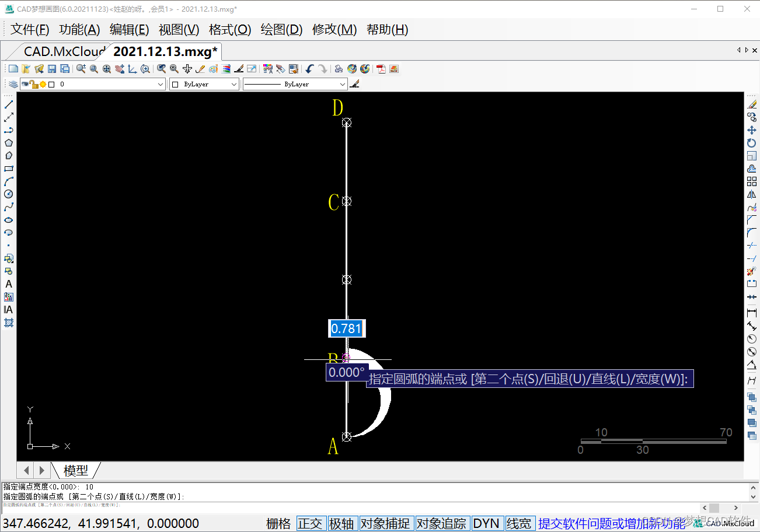Choose the Rectangle tool in left toolbar
The image size is (760, 532).
(x=9, y=169)
